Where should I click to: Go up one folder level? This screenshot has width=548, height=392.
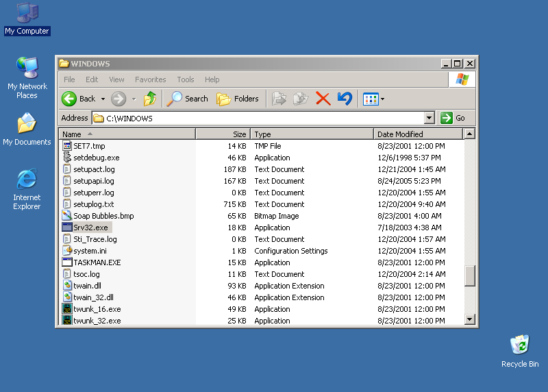150,99
